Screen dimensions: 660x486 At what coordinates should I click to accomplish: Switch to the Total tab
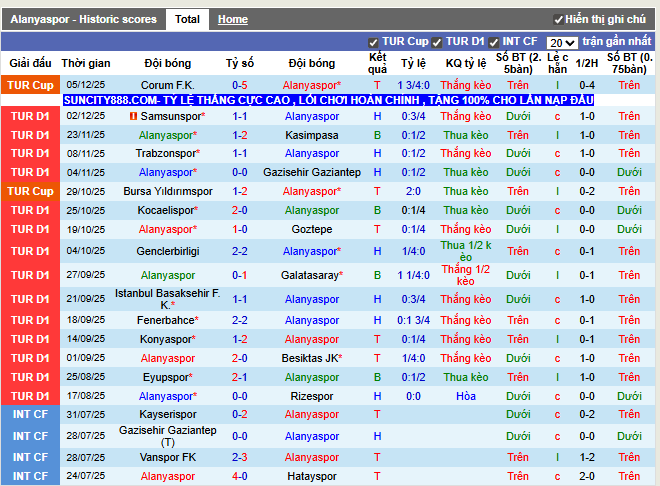[x=187, y=19]
